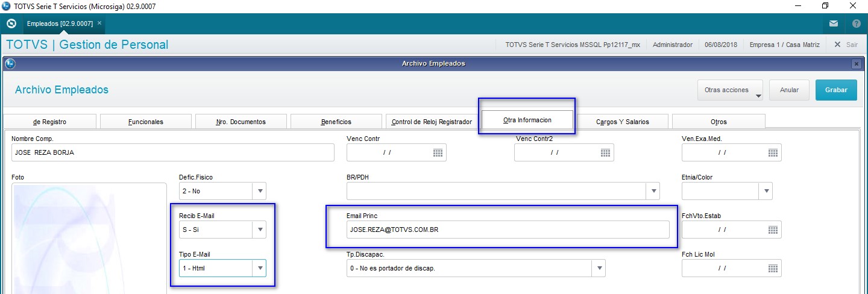The width and height of the screenshot is (868, 294).
Task: Click the Sair exit button
Action: [846, 45]
